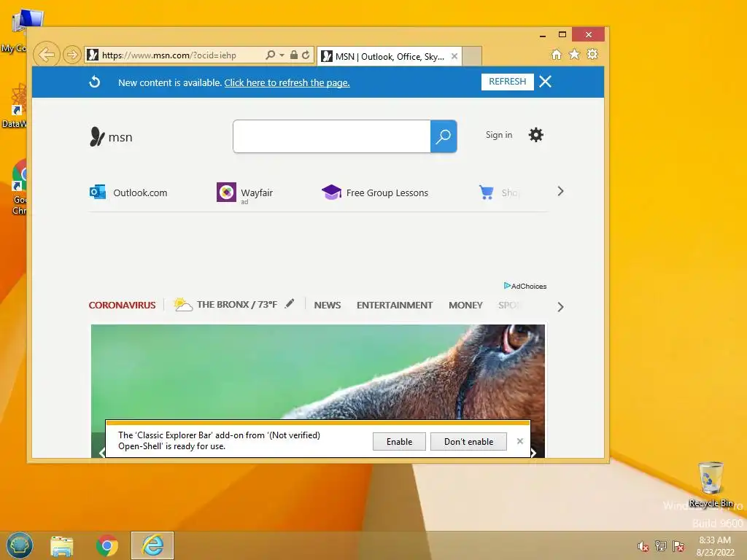Open the Start menu shell button
This screenshot has height=560, width=747.
click(20, 545)
